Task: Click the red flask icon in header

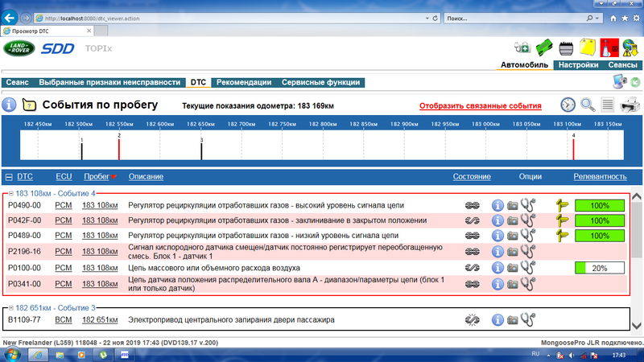Action: (609, 47)
